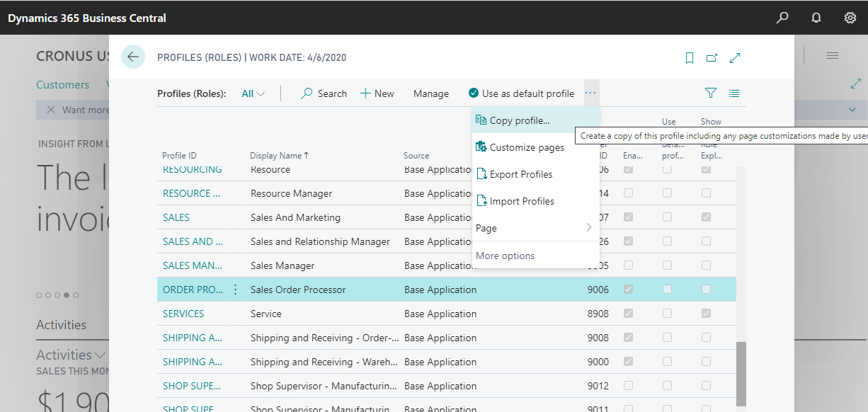Open the RESOURCING profile link
868x412 pixels.
pyautogui.click(x=193, y=170)
